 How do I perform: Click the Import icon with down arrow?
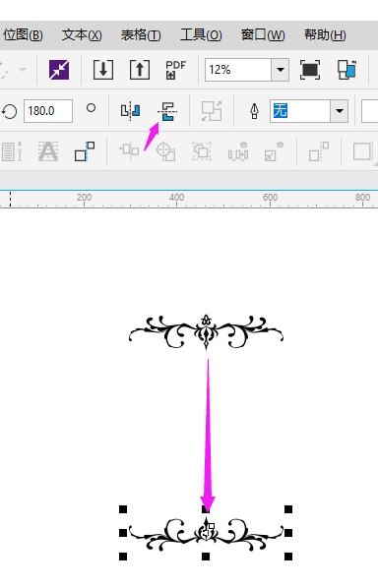pyautogui.click(x=103, y=70)
